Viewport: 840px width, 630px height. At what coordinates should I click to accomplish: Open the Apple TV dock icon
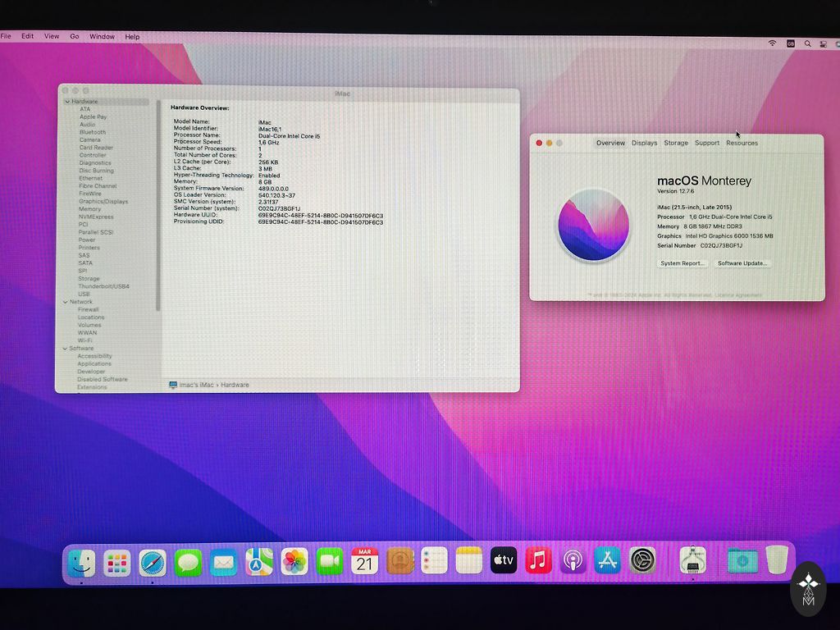(x=504, y=561)
